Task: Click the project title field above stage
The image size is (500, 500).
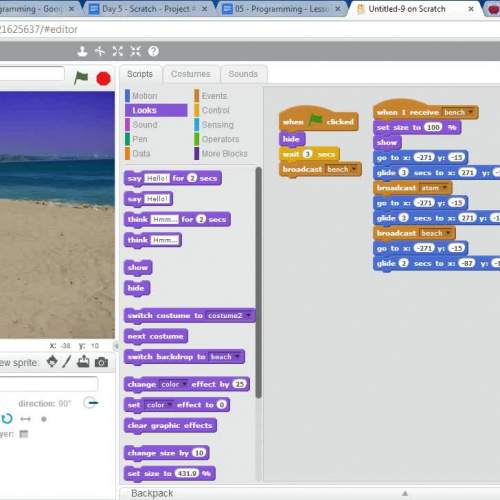Action: [x=32, y=73]
